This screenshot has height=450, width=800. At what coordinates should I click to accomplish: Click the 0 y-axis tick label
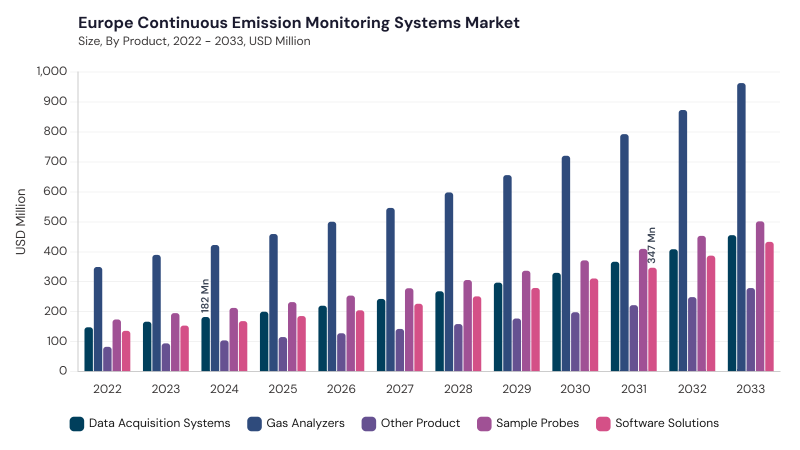pyautogui.click(x=63, y=371)
